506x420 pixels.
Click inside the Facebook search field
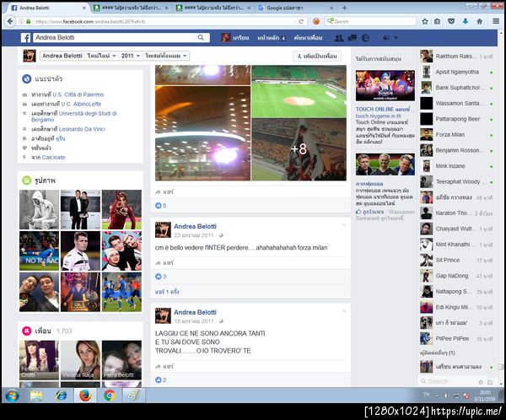click(115, 37)
